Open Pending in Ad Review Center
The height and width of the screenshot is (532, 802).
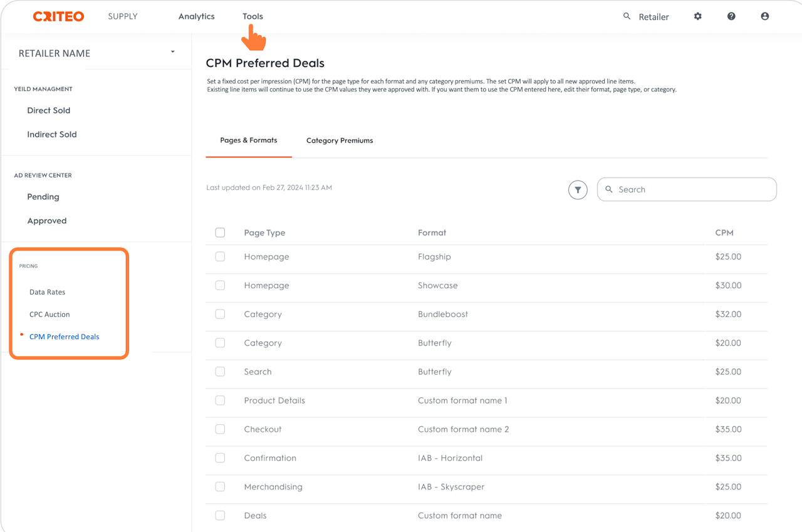point(43,197)
